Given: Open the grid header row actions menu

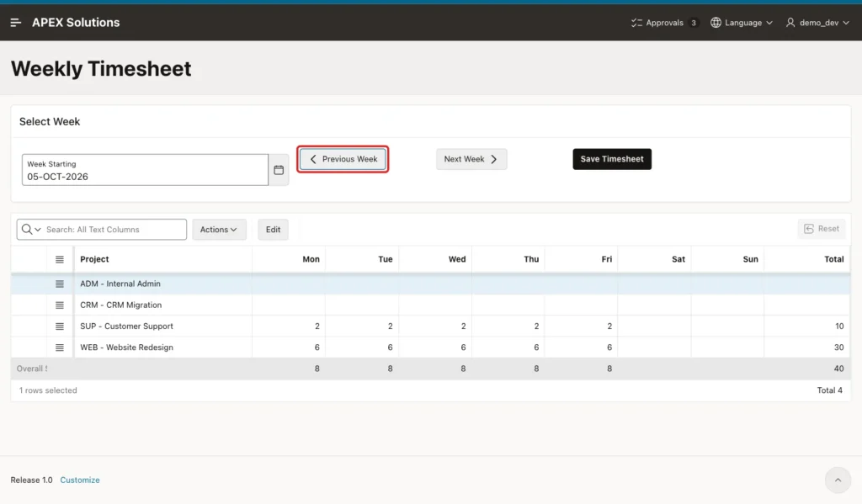Looking at the screenshot, I should [60, 259].
